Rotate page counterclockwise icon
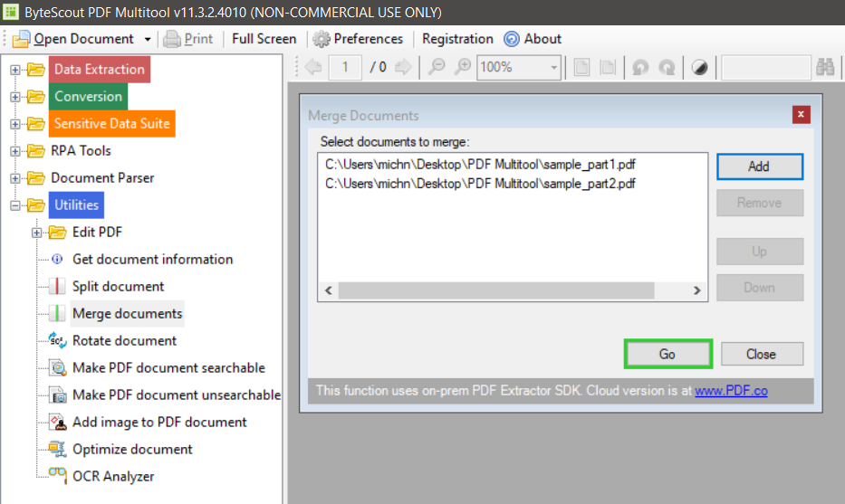This screenshot has height=504, width=845. pos(640,67)
